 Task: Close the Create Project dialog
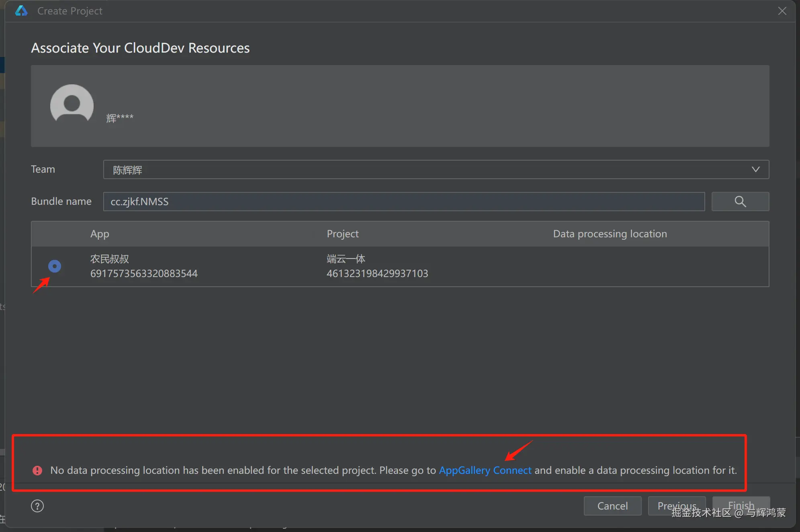tap(782, 11)
